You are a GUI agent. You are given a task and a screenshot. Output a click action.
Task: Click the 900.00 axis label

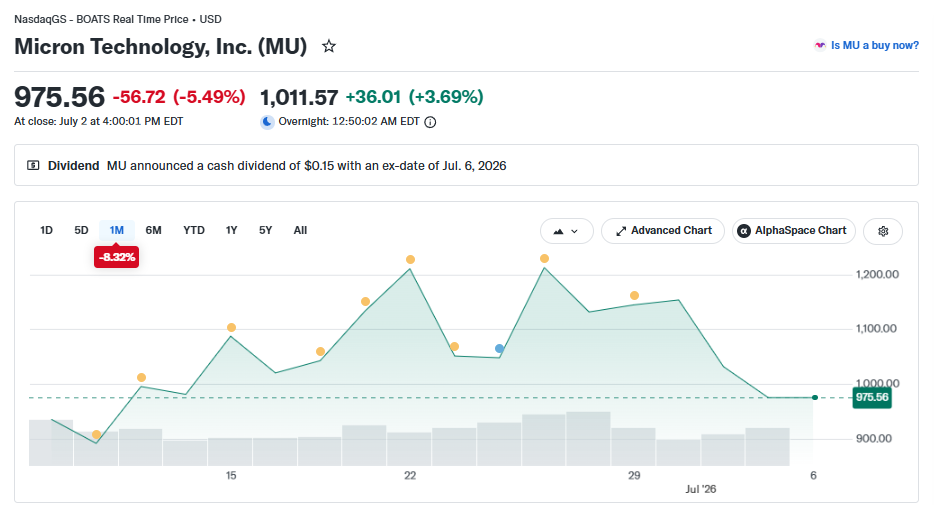(x=874, y=439)
